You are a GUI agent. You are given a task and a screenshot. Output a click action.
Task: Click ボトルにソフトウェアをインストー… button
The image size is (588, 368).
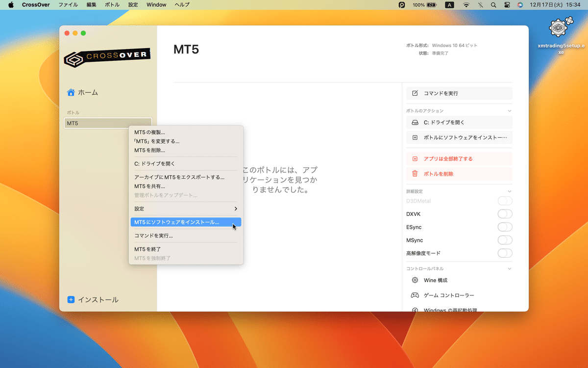(459, 137)
